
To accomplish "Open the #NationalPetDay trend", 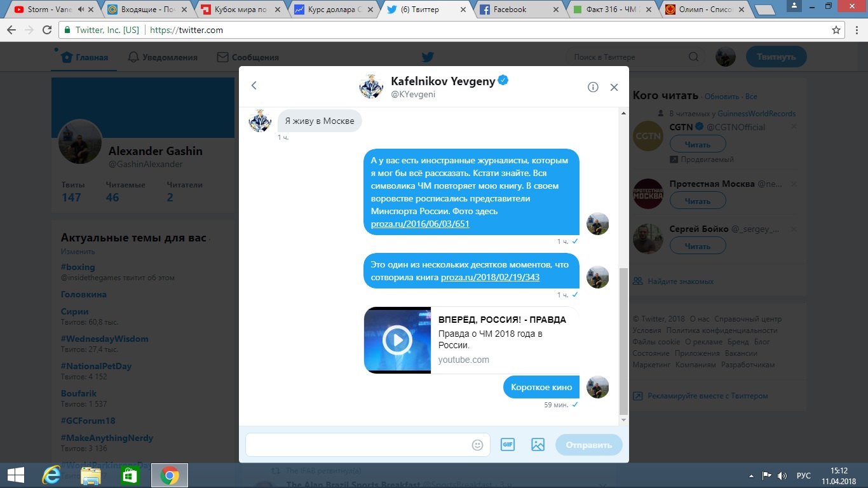I will coord(96,366).
